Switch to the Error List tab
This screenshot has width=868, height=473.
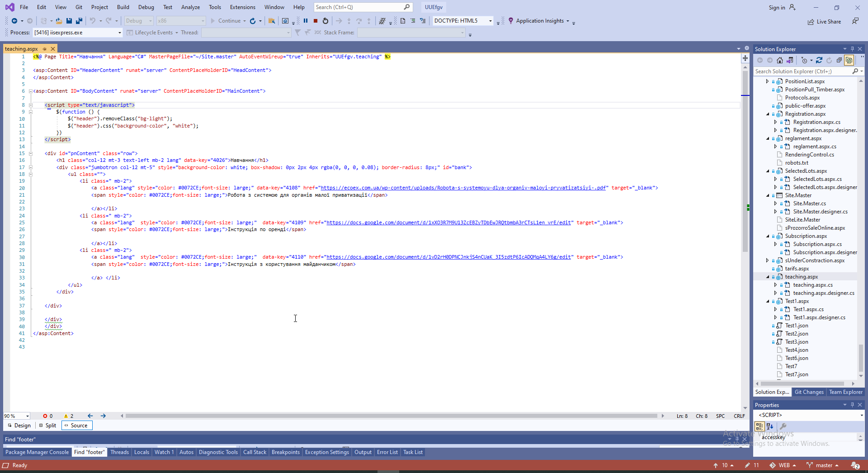[387, 452]
